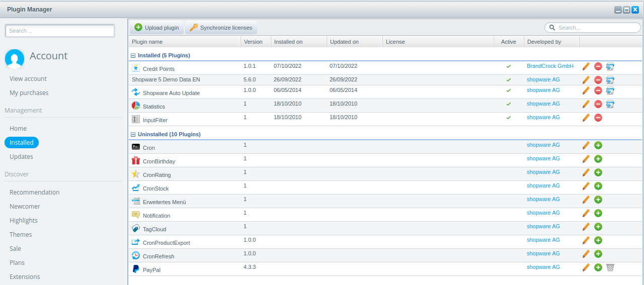Focus the sidebar Search field
644x285 pixels.
point(60,31)
